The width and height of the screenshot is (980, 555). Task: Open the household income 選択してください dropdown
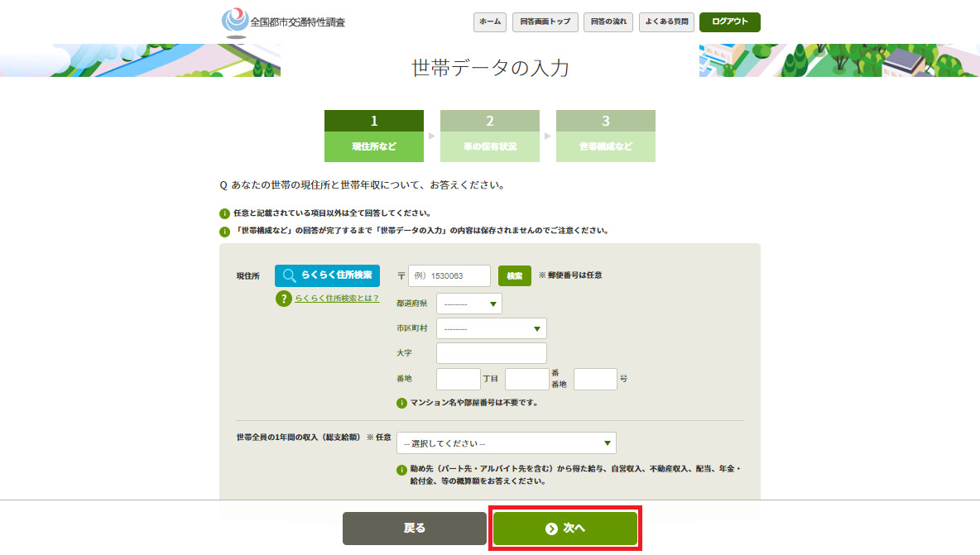point(506,443)
